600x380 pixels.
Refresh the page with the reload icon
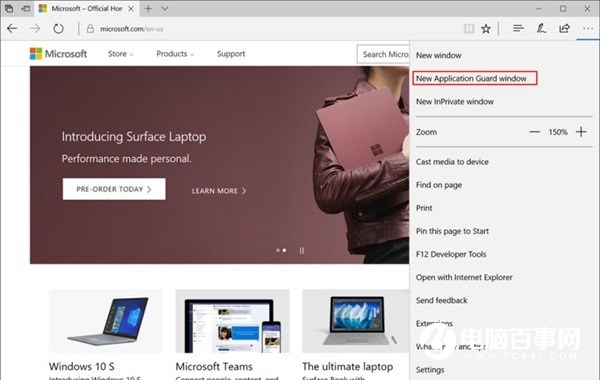point(58,28)
